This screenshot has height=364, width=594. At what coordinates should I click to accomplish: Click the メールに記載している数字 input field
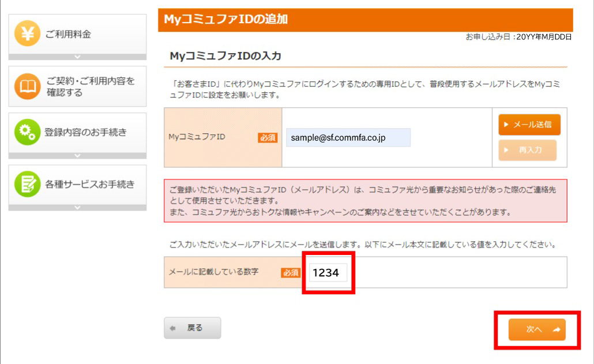328,273
